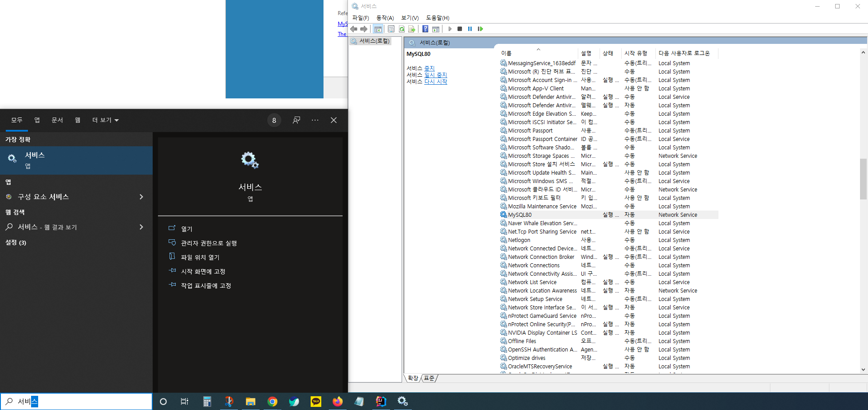Click the scrollbar up arrow in services list

863,53
